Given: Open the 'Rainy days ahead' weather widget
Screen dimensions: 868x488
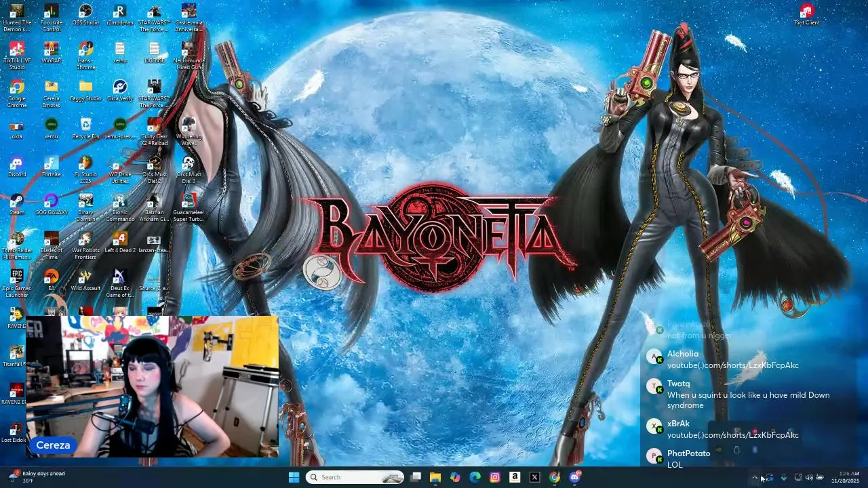Looking at the screenshot, I should point(37,476).
